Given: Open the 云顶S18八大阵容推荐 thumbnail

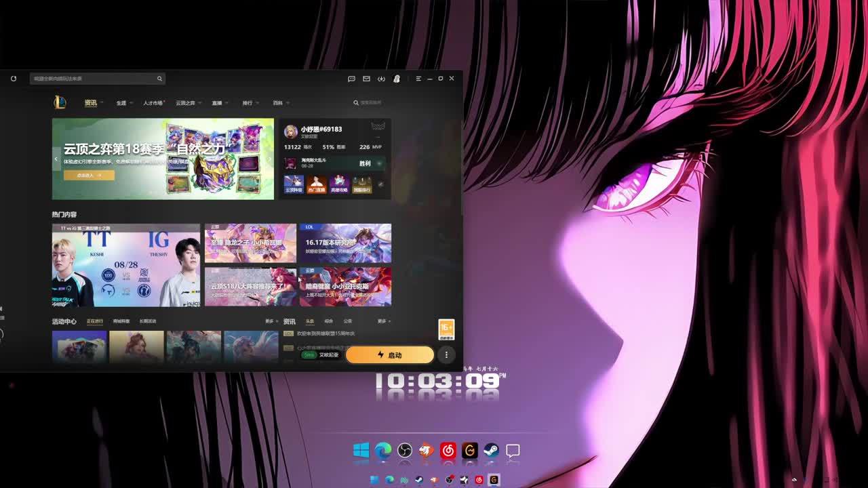Looking at the screenshot, I should [251, 287].
